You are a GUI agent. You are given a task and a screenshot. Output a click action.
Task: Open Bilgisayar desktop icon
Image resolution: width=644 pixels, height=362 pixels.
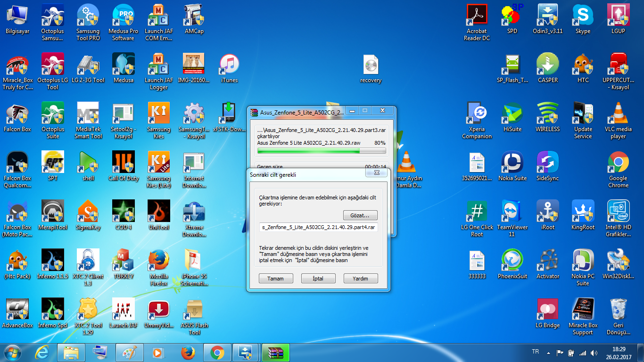pyautogui.click(x=17, y=20)
